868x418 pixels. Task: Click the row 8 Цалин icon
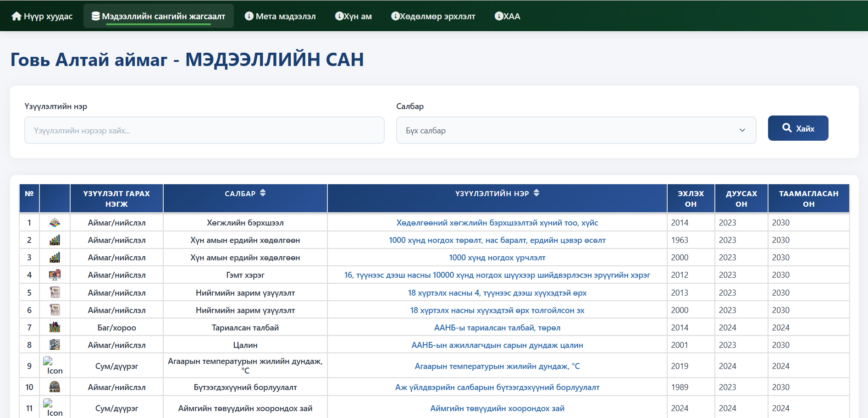(55, 345)
